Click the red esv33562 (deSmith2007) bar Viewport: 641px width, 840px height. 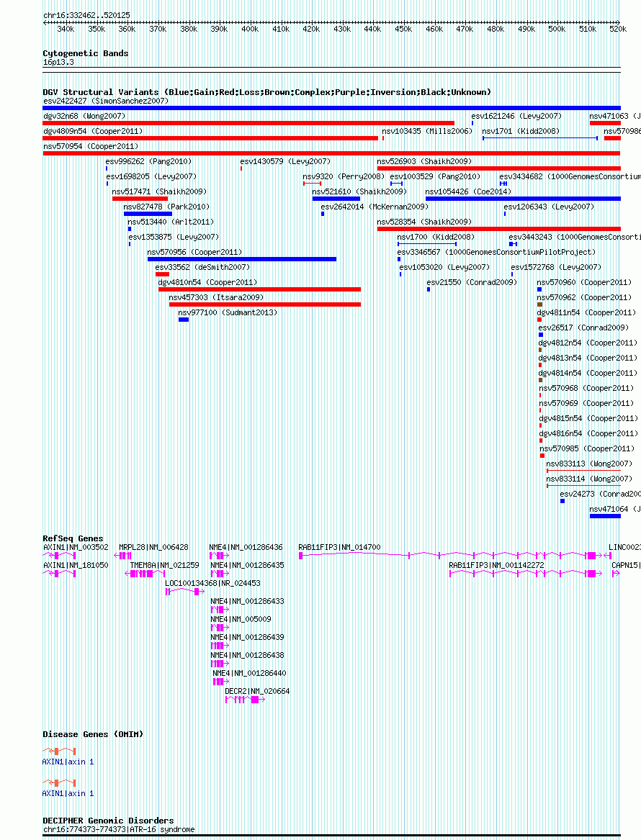[162, 274]
